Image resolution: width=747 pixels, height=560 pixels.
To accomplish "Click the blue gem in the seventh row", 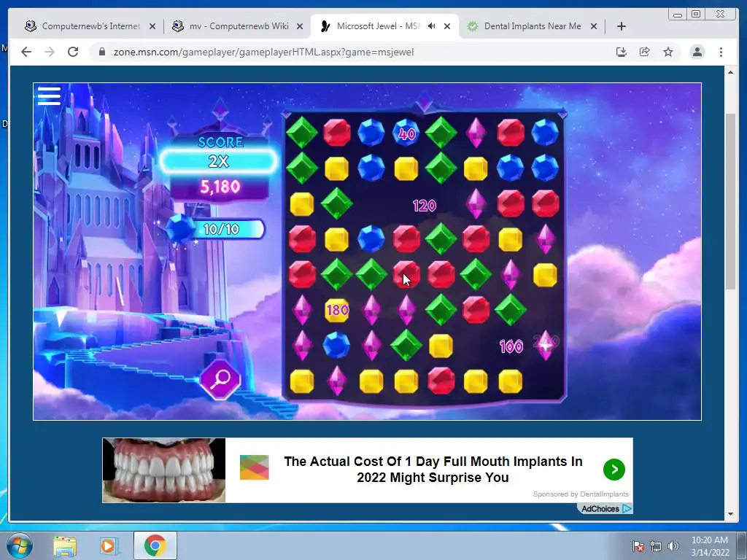I will click(x=336, y=345).
